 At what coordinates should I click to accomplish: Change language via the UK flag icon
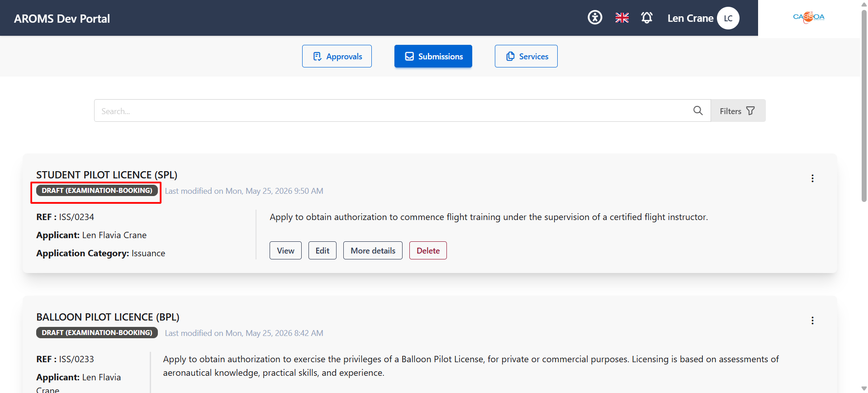pyautogui.click(x=622, y=18)
